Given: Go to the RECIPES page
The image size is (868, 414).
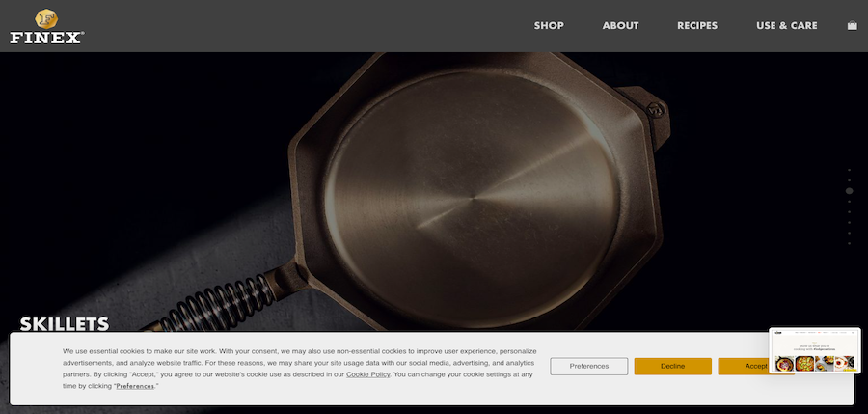Looking at the screenshot, I should click(697, 25).
